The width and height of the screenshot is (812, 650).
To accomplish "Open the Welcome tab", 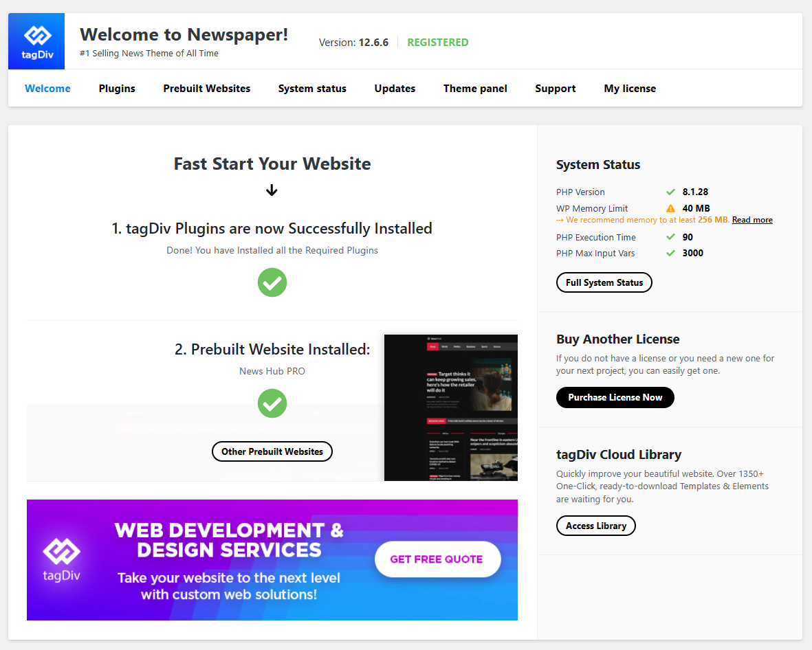I will click(47, 89).
